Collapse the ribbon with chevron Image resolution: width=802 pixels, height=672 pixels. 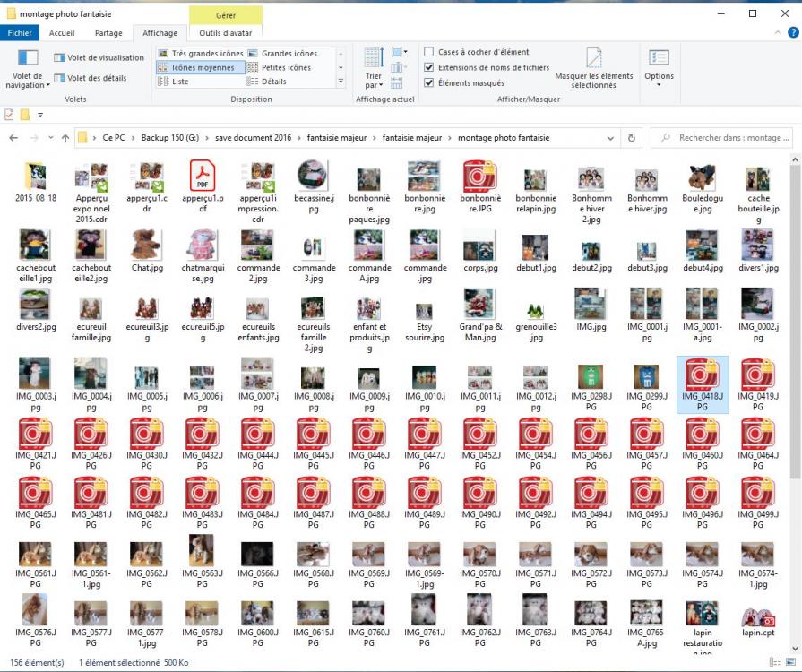click(778, 33)
